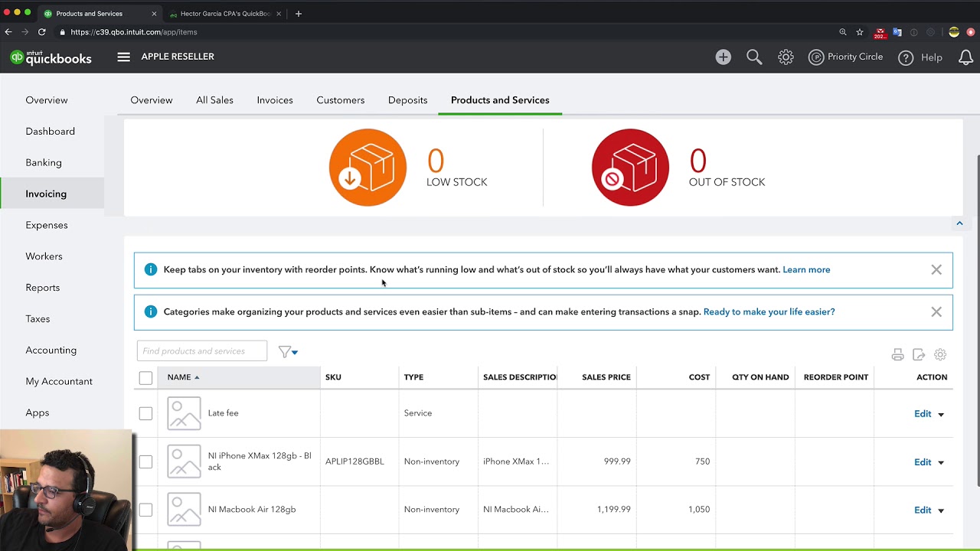Open browser zoom magnifier icon
The width and height of the screenshot is (980, 551).
[x=843, y=32]
